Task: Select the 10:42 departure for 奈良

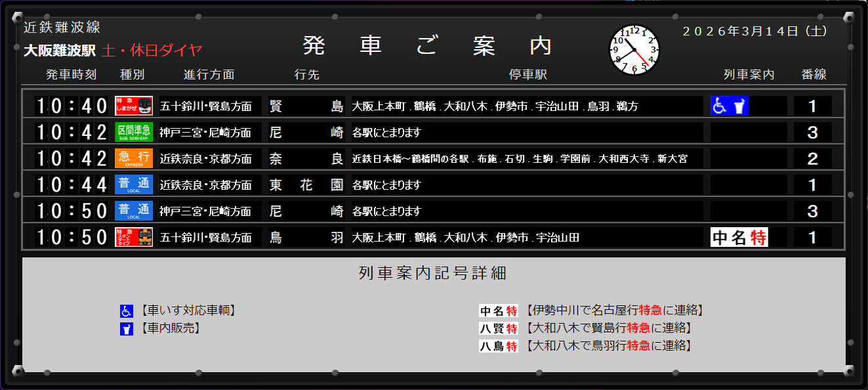Action: 71,158
